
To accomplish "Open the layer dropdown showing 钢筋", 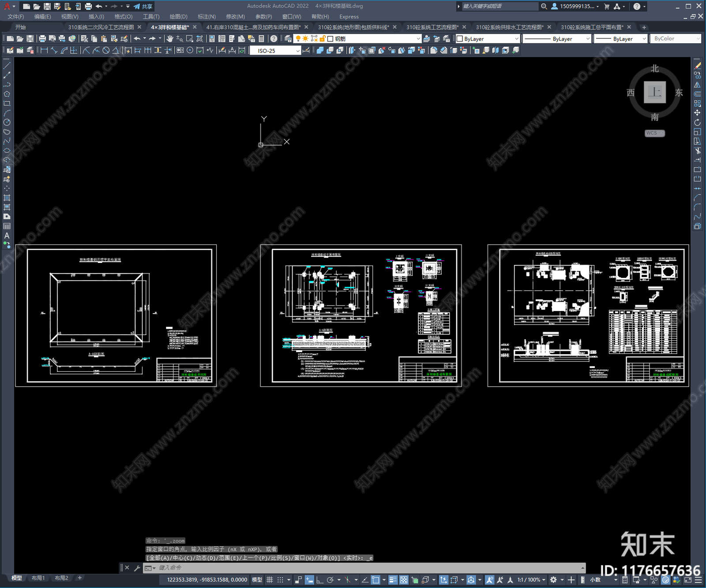I will (357, 39).
